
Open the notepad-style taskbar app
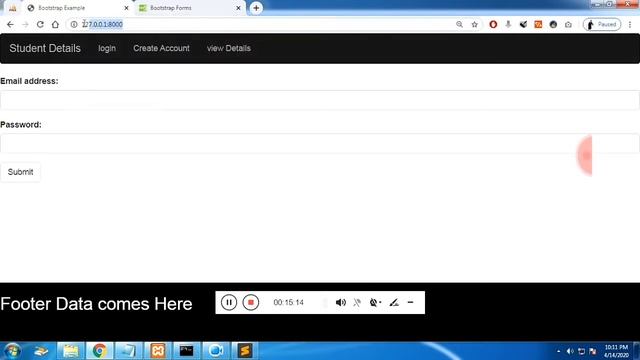tap(128, 351)
